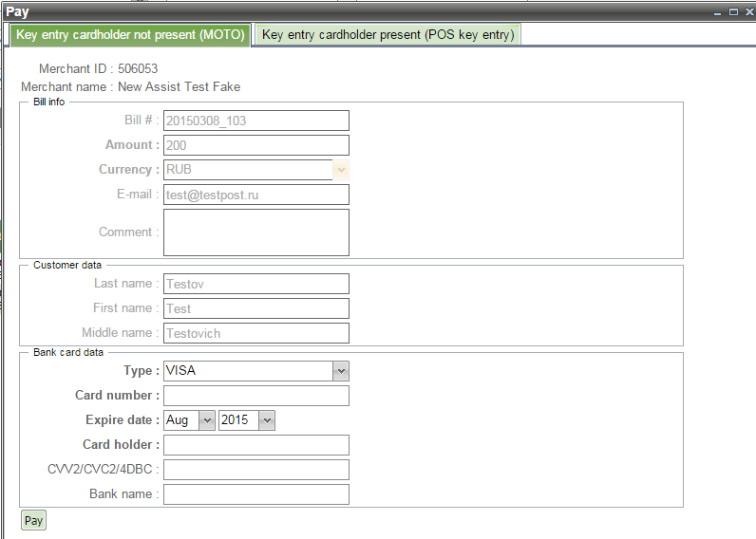The height and width of the screenshot is (539, 756).
Task: Select the First name field
Action: coord(255,308)
